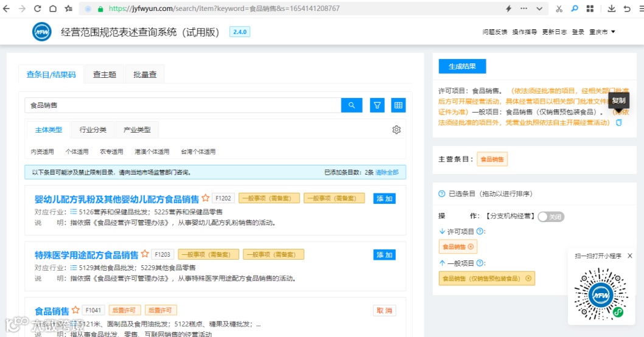Viewport: 644px width, 337px height.
Task: Open the browser home page icon
Action: 53,9
